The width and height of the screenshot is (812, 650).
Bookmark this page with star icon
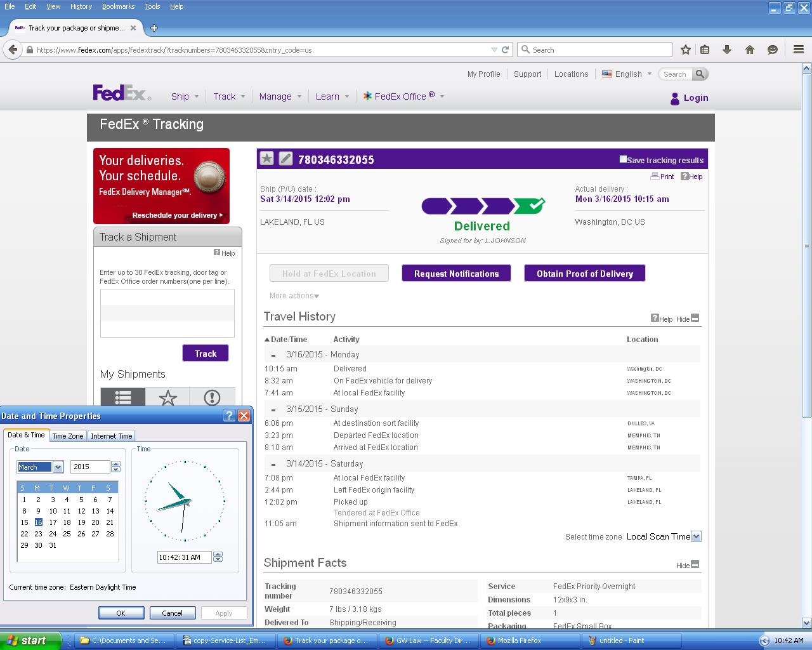[686, 50]
